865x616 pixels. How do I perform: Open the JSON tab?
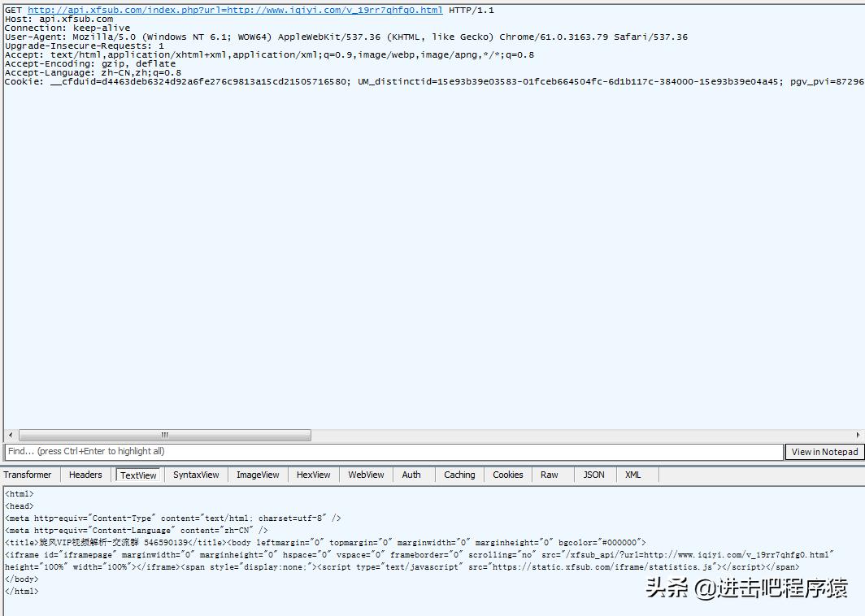pyautogui.click(x=594, y=475)
